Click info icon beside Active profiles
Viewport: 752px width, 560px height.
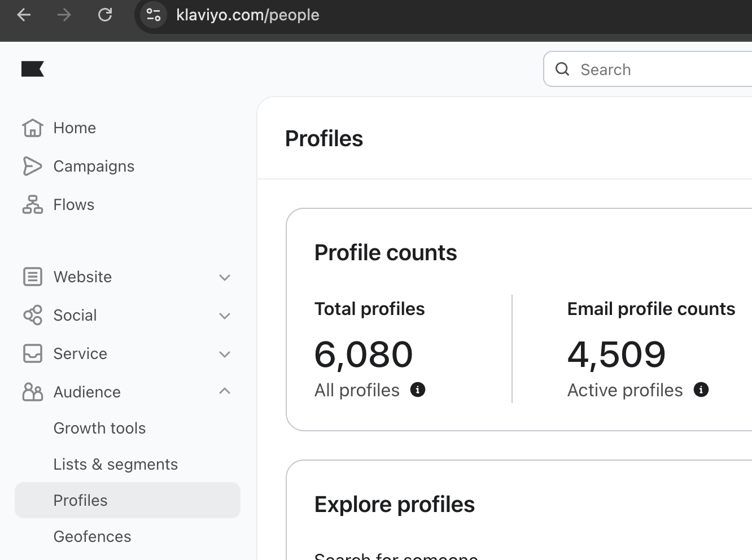pos(701,390)
